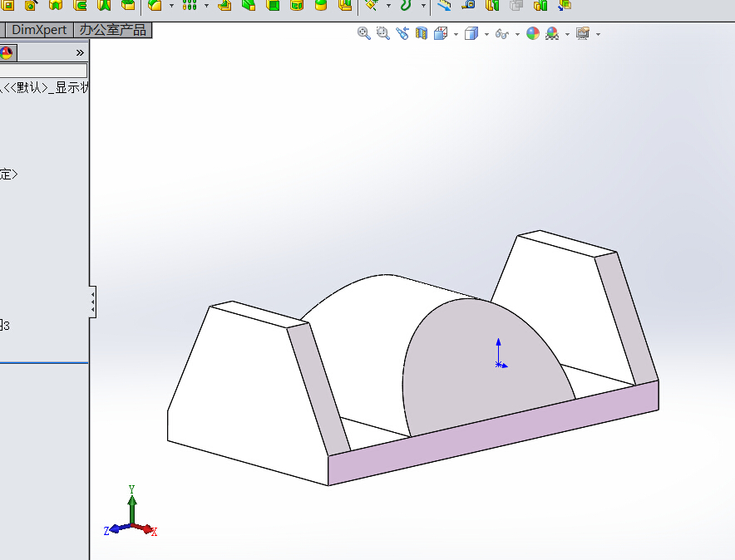
Task: Click the Swept Cut icon
Action: 80,5
